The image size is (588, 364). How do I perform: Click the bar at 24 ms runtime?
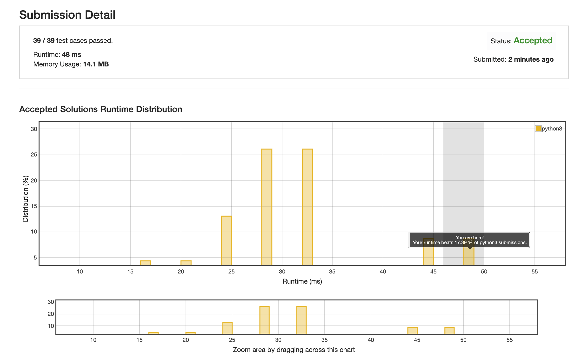226,241
